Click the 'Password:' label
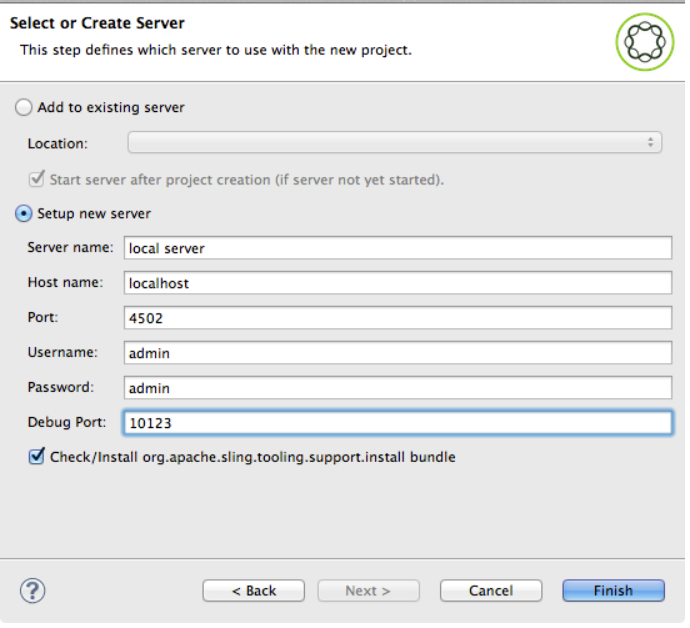Viewport: 690px width, 628px height. (61, 387)
